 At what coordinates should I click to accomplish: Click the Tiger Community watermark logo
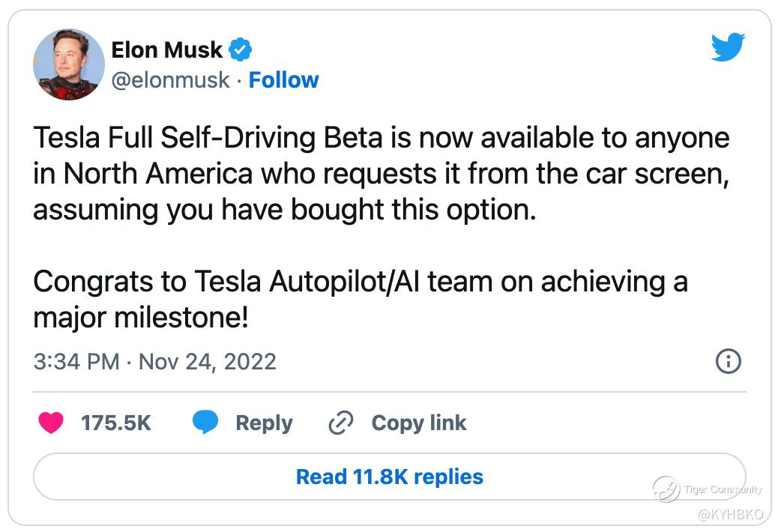click(x=666, y=490)
